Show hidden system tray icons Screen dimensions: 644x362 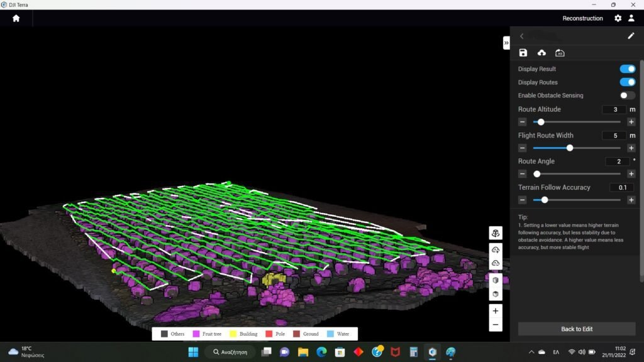pos(531,352)
